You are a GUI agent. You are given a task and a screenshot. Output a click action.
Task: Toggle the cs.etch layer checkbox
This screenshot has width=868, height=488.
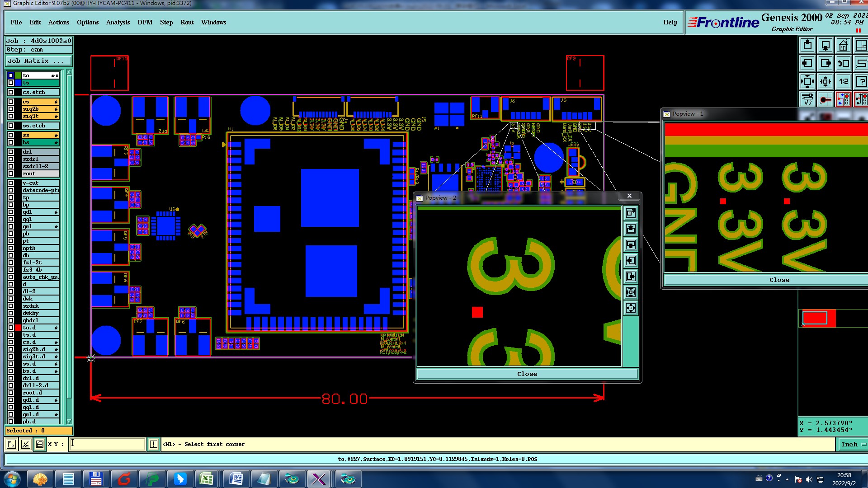click(x=11, y=92)
